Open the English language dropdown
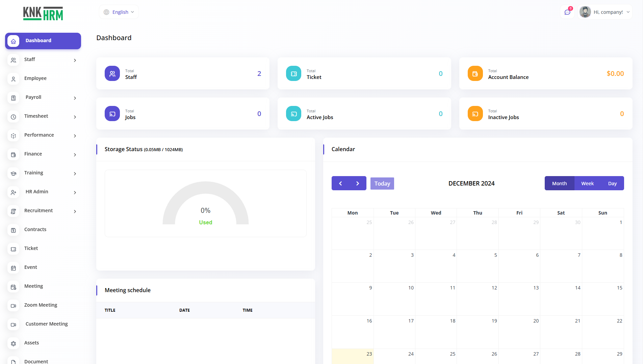643x364 pixels. point(119,12)
